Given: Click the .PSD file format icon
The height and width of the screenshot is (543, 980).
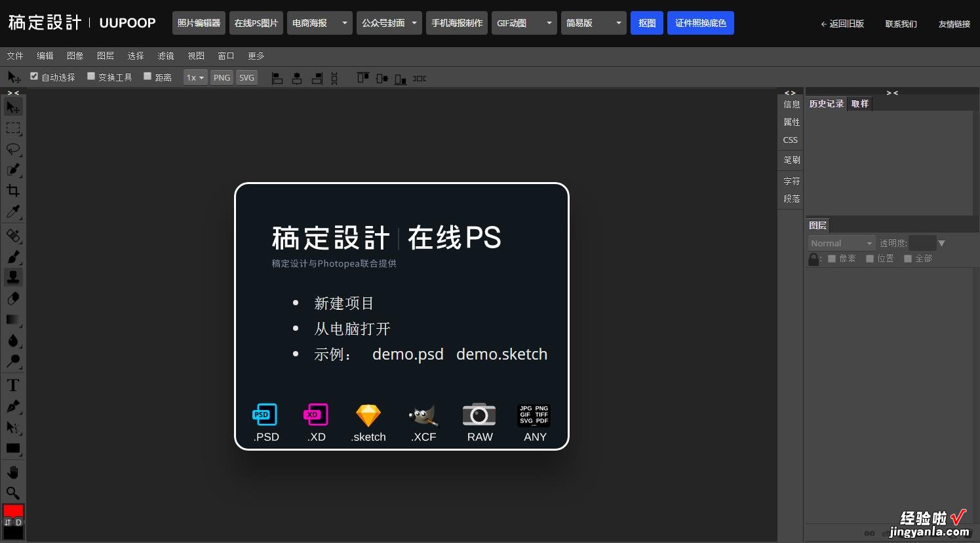Looking at the screenshot, I should click(265, 415).
